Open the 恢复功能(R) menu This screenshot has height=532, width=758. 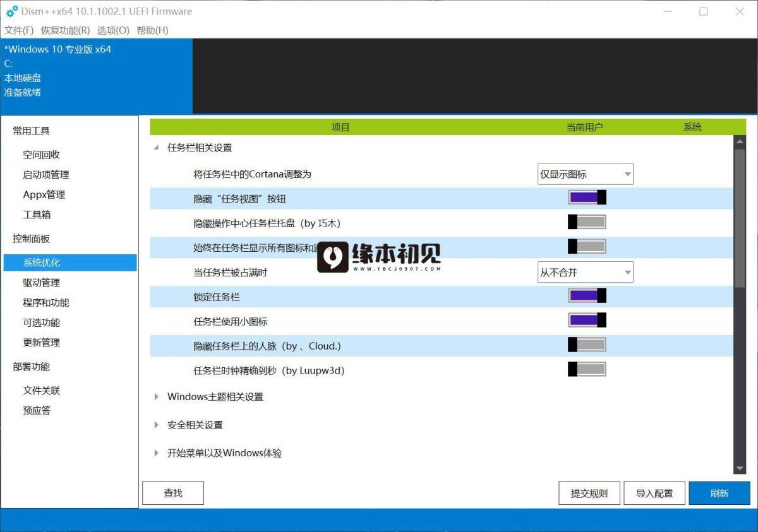point(65,30)
